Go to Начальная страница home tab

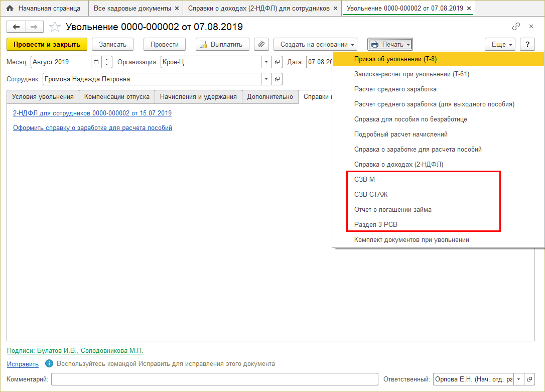pyautogui.click(x=44, y=9)
